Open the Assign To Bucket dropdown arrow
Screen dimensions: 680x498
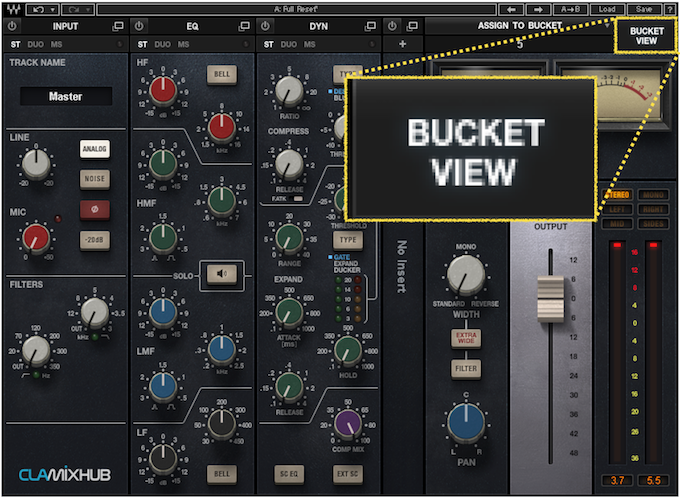(x=607, y=26)
